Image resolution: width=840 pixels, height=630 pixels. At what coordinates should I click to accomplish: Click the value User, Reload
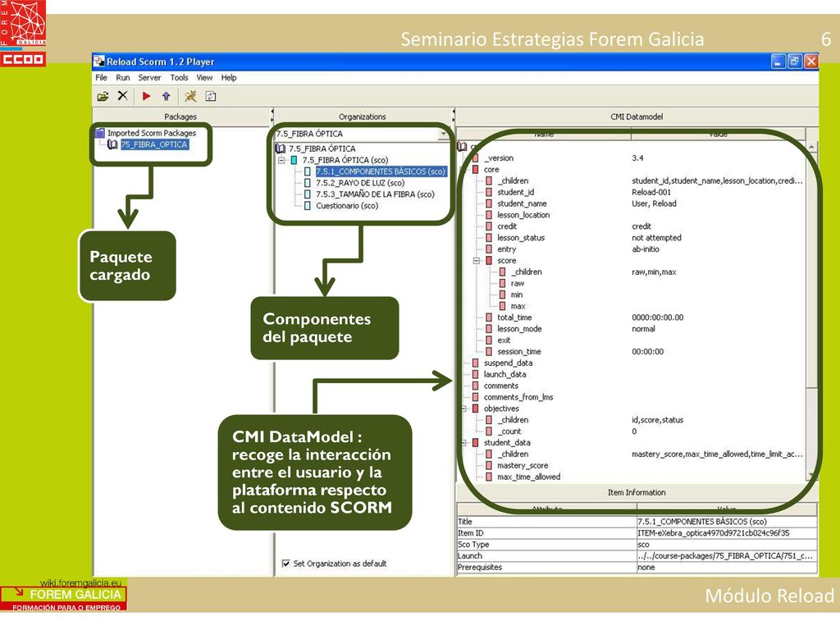654,203
